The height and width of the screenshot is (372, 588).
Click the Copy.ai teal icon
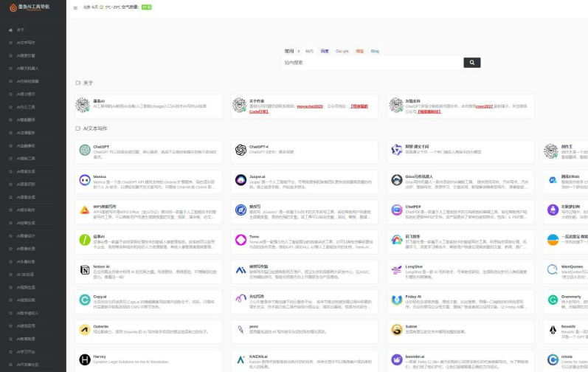(x=85, y=300)
